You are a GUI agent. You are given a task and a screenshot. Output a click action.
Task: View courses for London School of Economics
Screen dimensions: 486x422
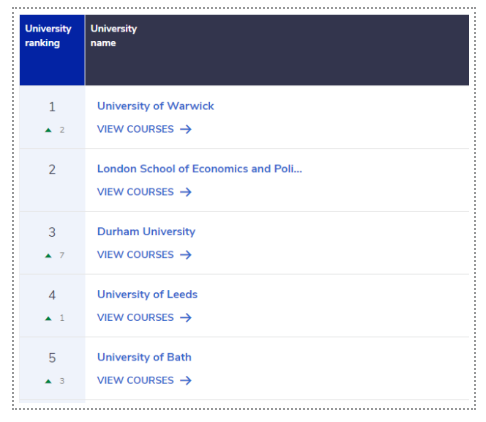(144, 192)
